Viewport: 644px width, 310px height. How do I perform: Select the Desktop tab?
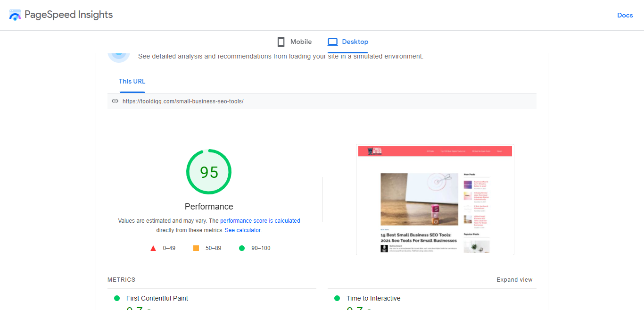348,42
